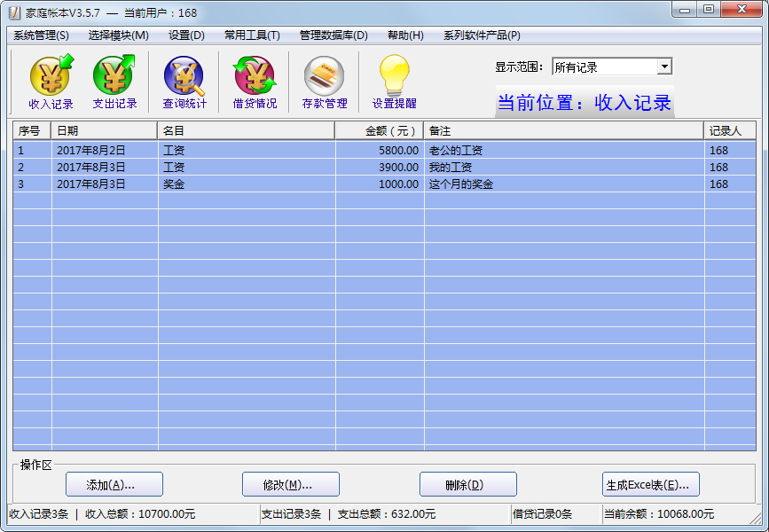Select the note 我的工资
Viewport: 769px width, 532px height.
point(451,168)
